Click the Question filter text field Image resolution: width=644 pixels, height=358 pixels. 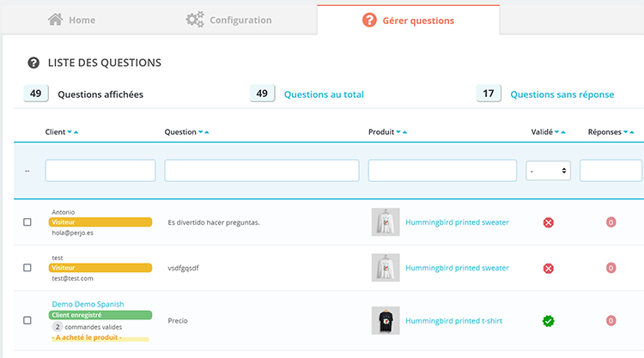[x=261, y=171]
